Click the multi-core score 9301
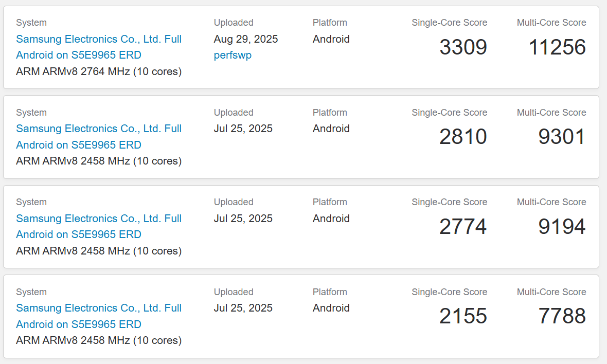 [562, 137]
